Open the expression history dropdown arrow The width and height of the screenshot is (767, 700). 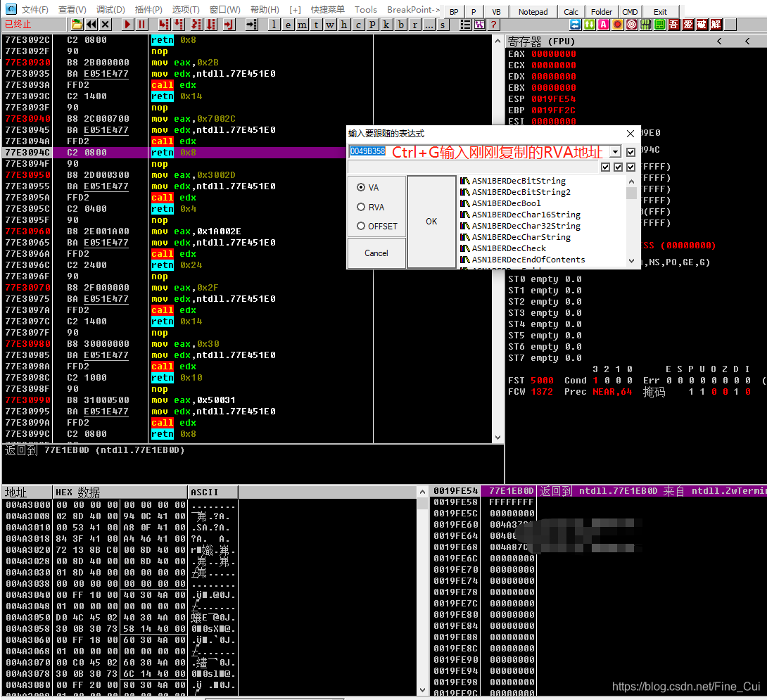616,152
